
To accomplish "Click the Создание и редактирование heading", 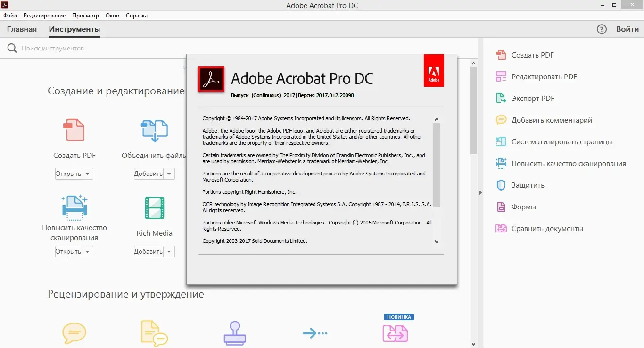I will pyautogui.click(x=116, y=91).
